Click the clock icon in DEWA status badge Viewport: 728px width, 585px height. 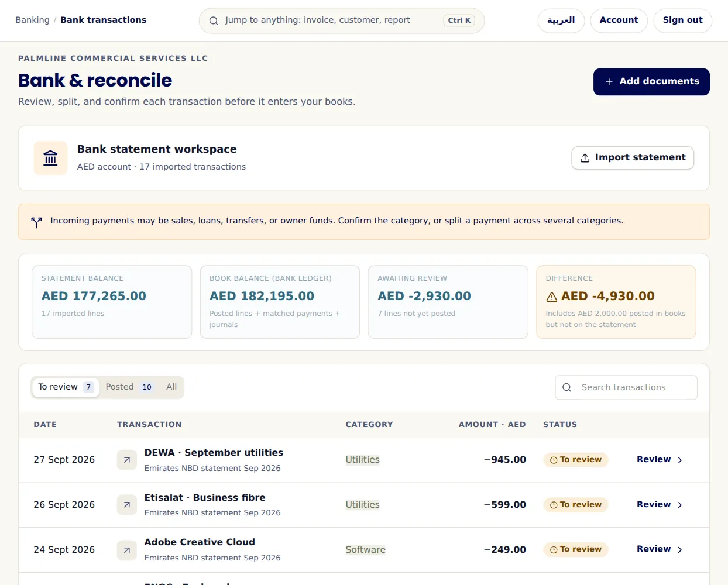pyautogui.click(x=554, y=460)
